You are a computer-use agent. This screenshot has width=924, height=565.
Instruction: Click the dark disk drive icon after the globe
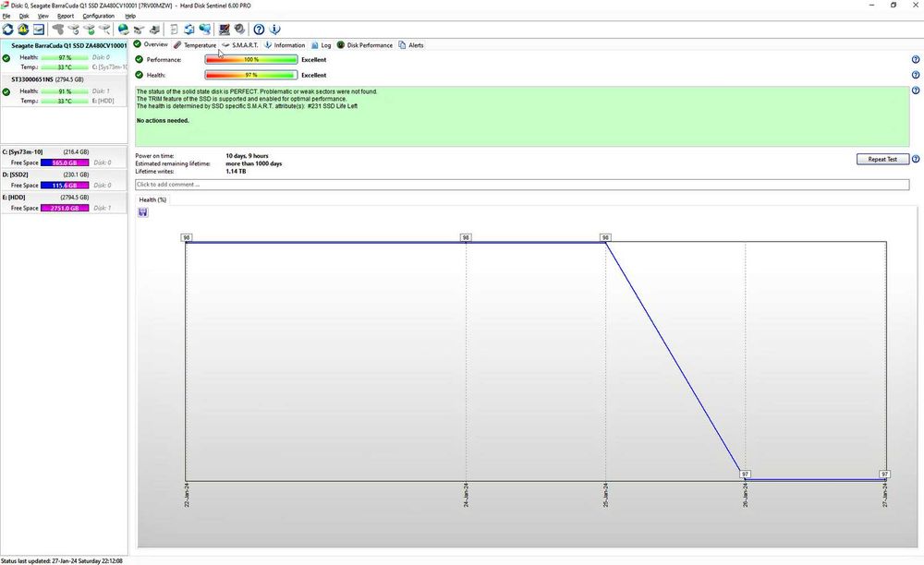pyautogui.click(x=140, y=29)
